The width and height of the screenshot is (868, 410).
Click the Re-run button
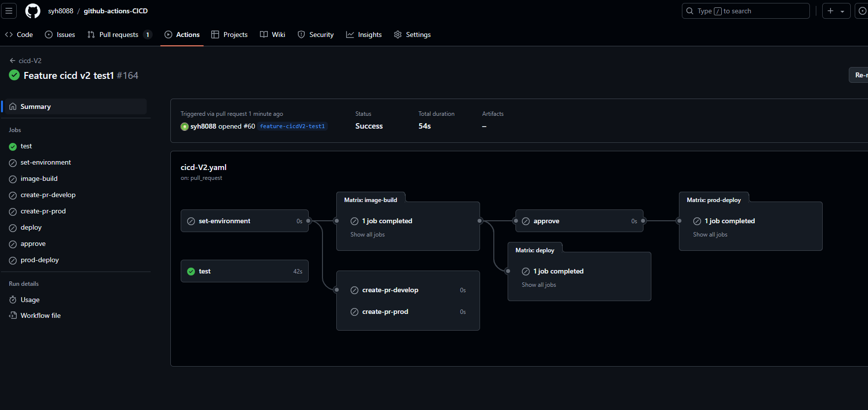859,75
